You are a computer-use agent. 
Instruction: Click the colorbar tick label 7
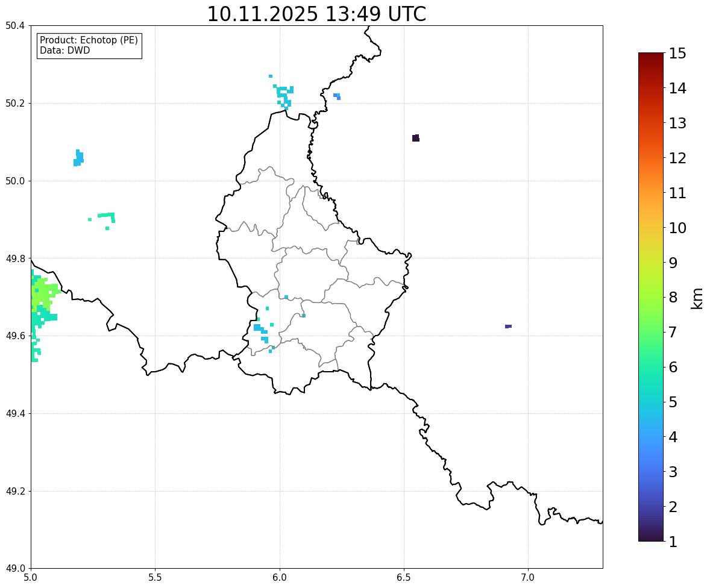click(x=673, y=332)
